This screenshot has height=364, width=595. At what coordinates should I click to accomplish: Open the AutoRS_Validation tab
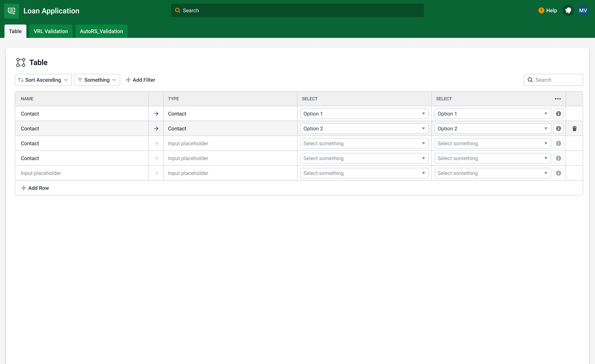click(101, 31)
